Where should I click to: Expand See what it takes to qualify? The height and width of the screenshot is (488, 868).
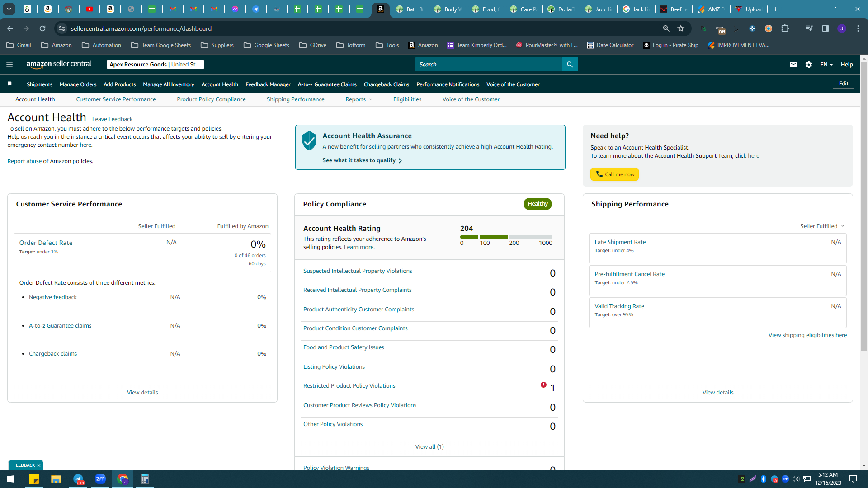click(362, 160)
